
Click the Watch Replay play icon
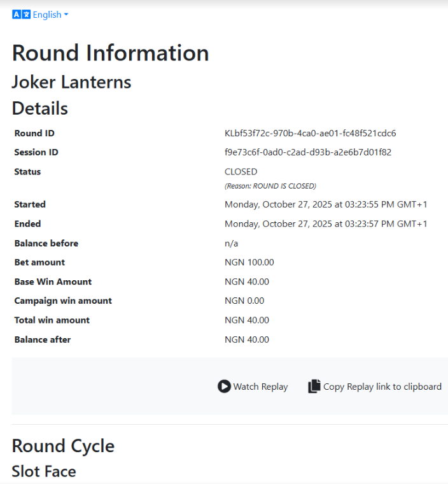(x=224, y=387)
